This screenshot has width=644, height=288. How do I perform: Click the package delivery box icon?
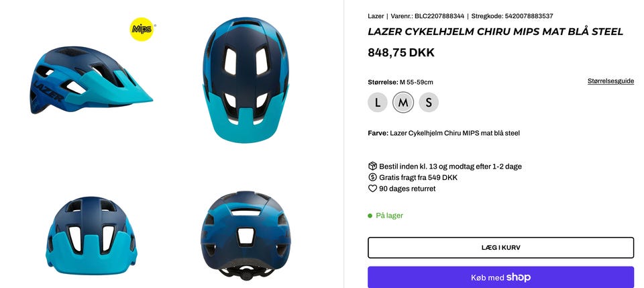click(x=372, y=166)
